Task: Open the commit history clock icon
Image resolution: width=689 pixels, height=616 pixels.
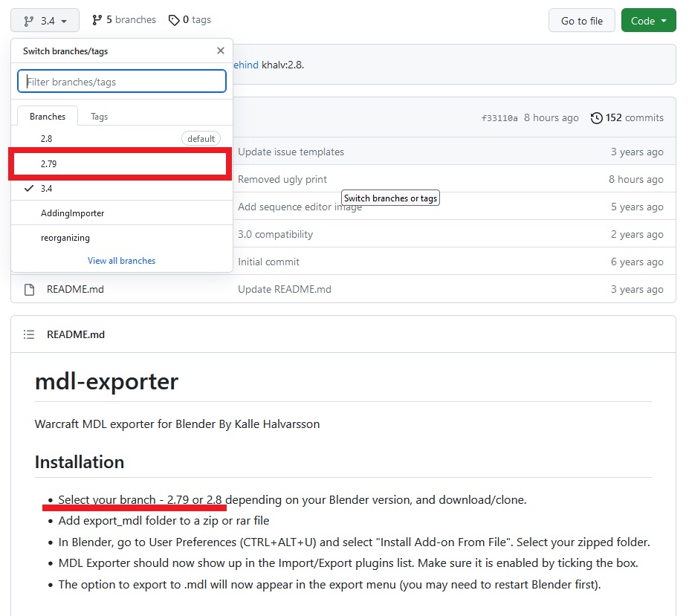Action: (x=596, y=117)
